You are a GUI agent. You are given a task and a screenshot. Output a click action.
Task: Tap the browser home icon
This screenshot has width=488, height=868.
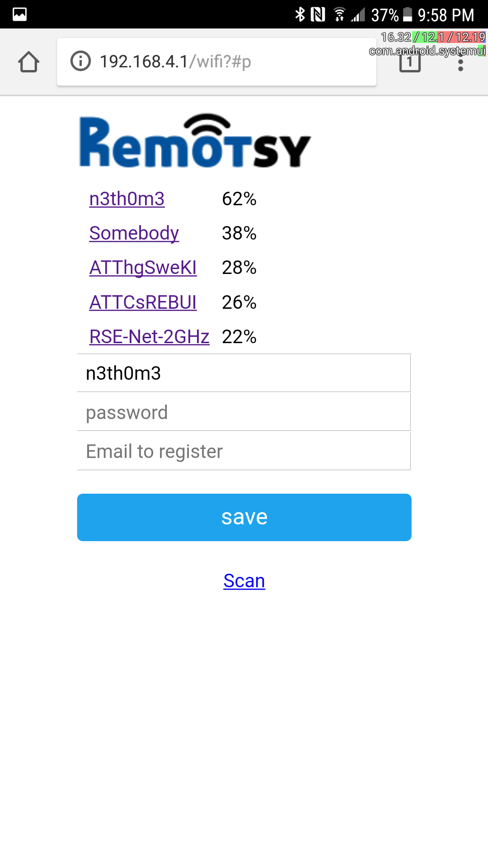point(28,62)
